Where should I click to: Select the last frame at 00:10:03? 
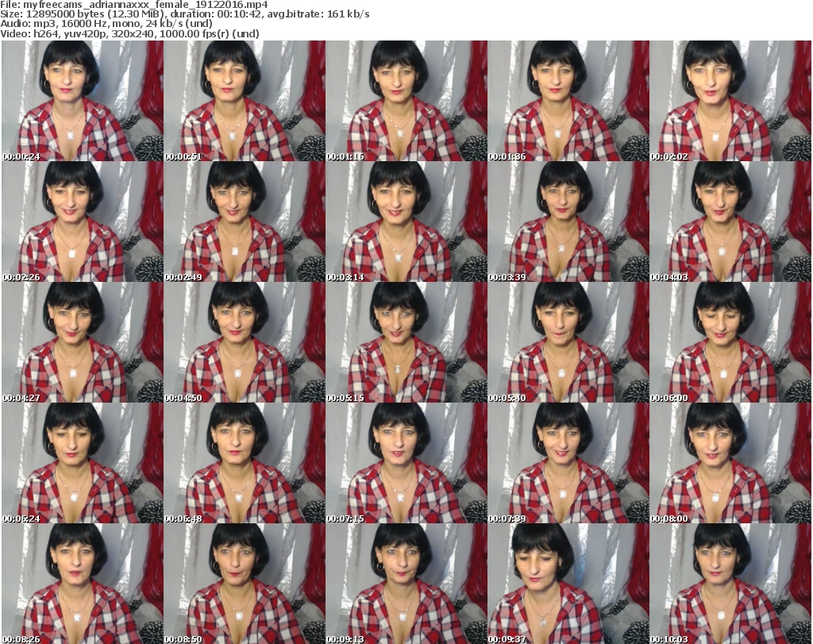730,584
